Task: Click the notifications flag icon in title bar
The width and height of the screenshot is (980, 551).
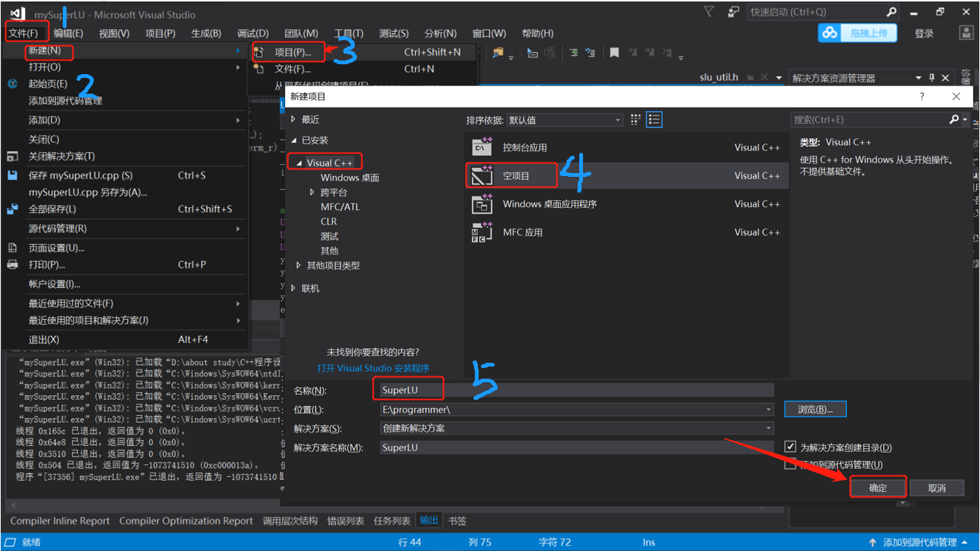Action: click(709, 11)
